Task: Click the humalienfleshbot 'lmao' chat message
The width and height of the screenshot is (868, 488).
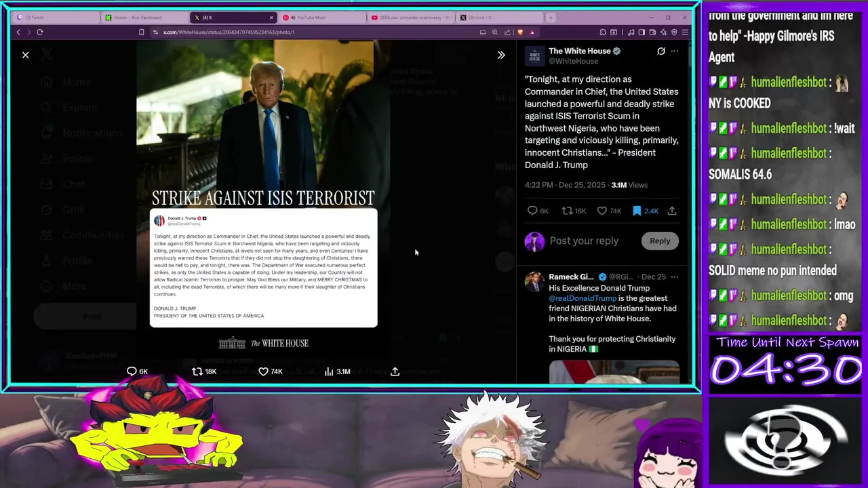Action: coord(783,224)
